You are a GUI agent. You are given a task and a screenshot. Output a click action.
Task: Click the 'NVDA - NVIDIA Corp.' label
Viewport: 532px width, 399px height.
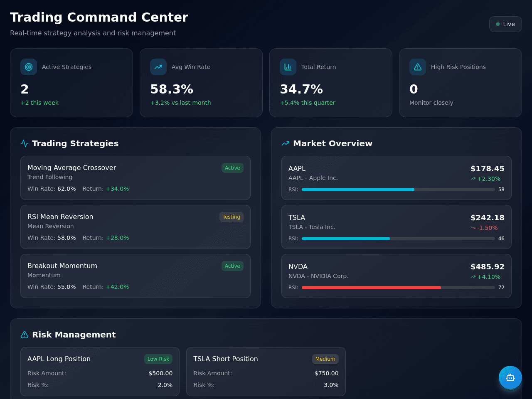318,276
